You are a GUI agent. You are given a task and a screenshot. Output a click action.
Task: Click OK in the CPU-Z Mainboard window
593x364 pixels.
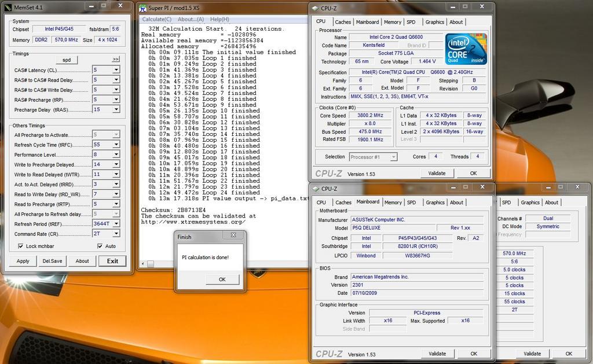click(x=474, y=354)
